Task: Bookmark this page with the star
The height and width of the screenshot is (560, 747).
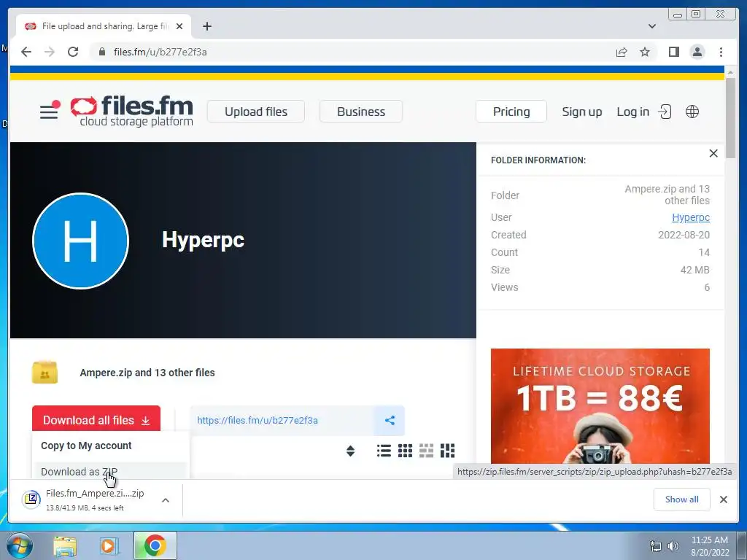Action: pyautogui.click(x=645, y=52)
